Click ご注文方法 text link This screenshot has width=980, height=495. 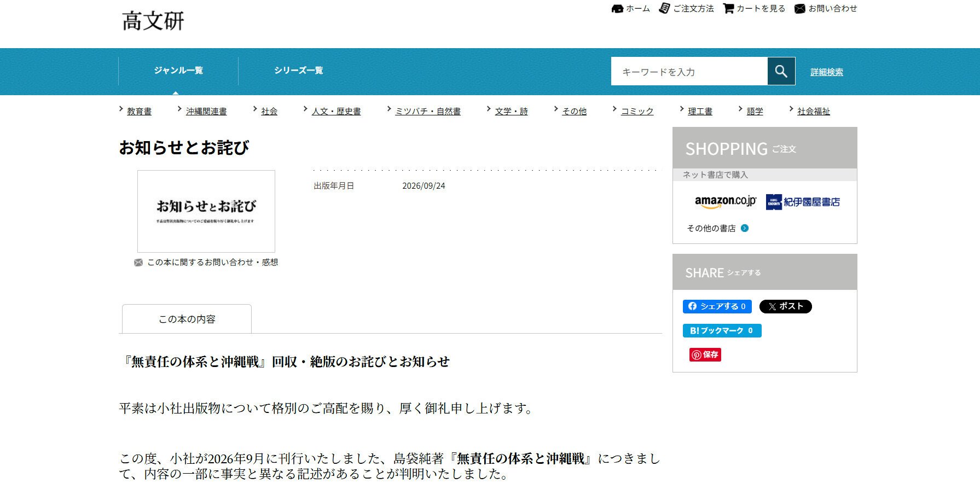pos(693,9)
